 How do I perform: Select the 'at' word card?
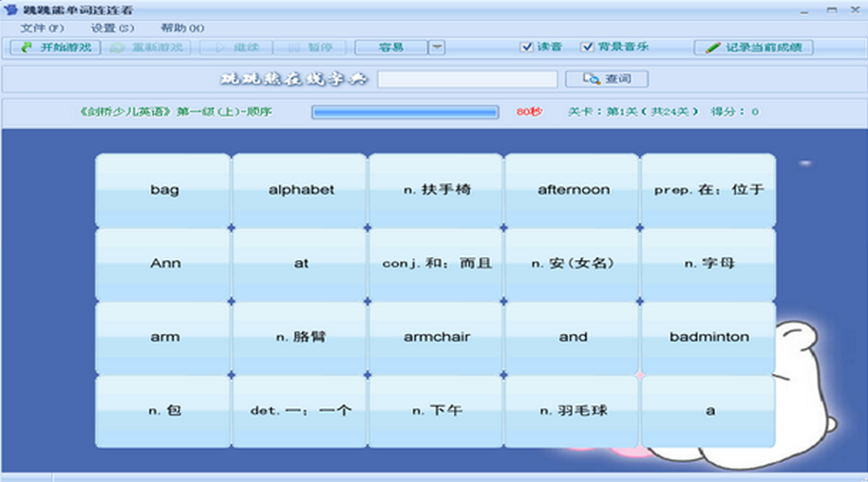coord(300,265)
